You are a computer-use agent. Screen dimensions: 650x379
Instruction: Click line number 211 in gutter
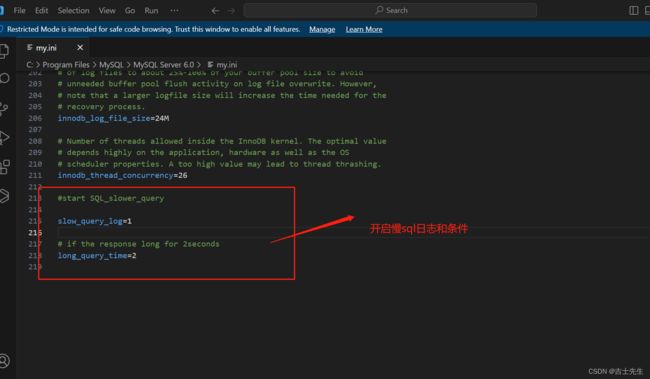point(35,175)
